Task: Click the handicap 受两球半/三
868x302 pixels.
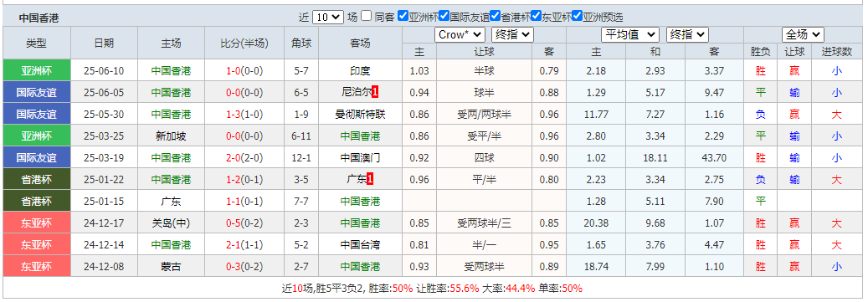Action: (x=485, y=223)
